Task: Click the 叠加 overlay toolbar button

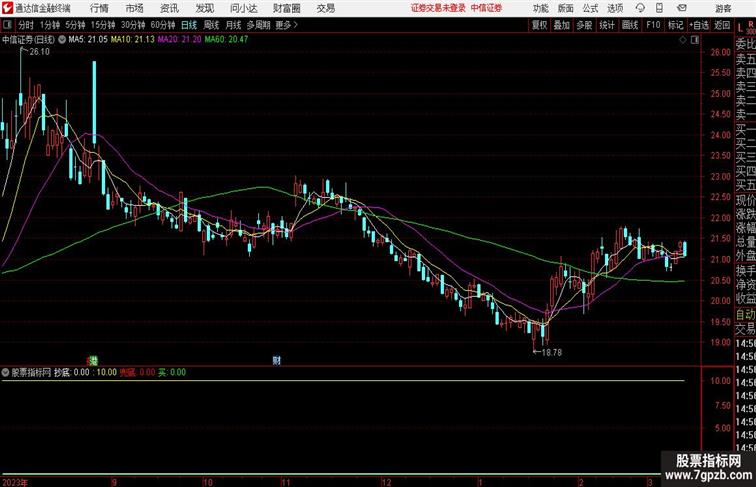Action: (562, 25)
